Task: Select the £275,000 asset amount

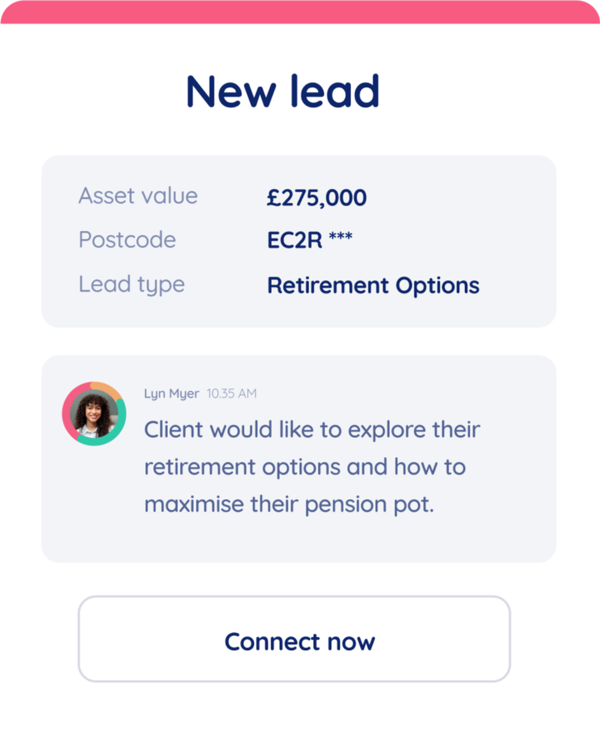Action: click(316, 198)
